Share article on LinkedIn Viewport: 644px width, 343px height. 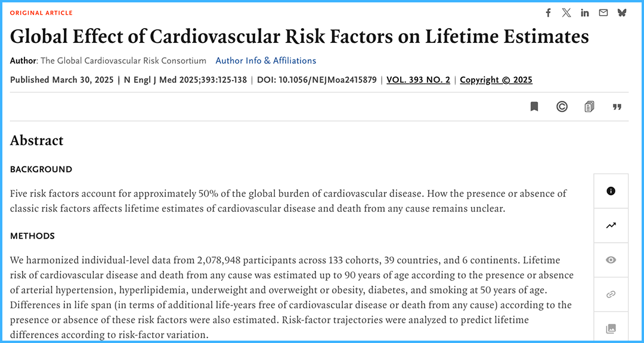click(x=585, y=13)
